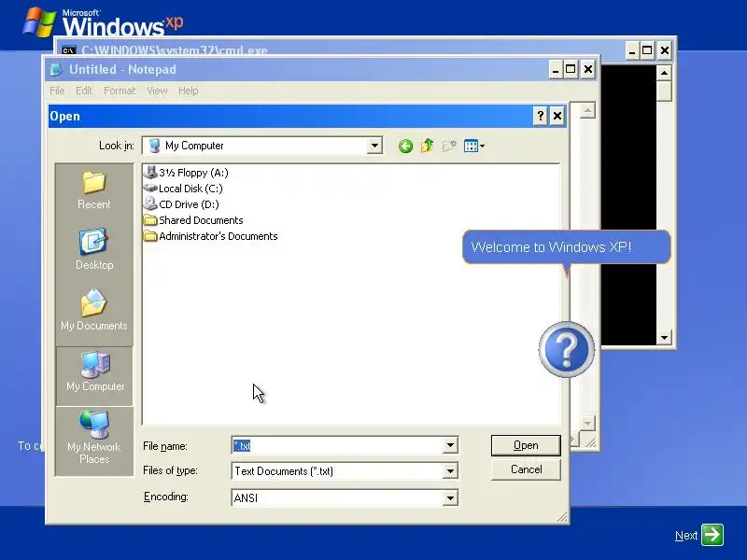Go up one folder level
The height and width of the screenshot is (560, 747).
[x=427, y=146]
